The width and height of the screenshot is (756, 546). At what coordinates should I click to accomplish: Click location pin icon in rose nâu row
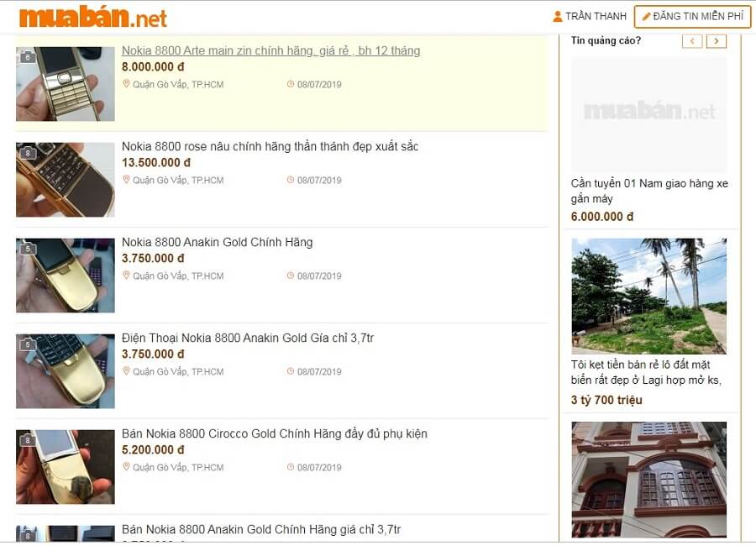tap(126, 180)
